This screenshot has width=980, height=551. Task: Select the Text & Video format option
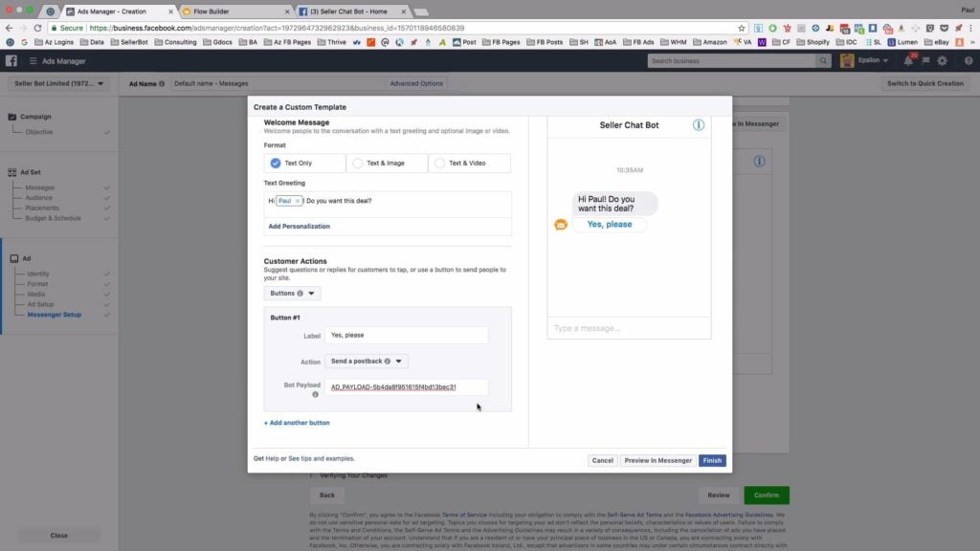(469, 163)
